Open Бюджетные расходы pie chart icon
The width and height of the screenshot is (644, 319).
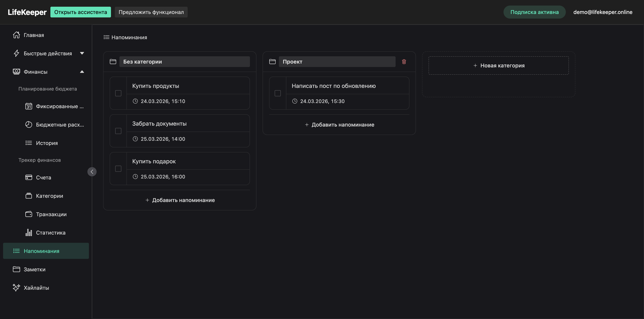(x=29, y=124)
